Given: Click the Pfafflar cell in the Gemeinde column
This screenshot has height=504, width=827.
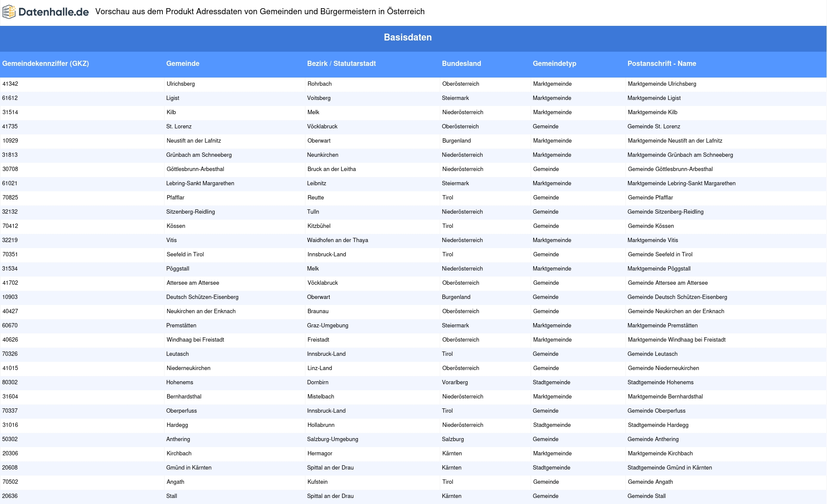Looking at the screenshot, I should [x=235, y=198].
